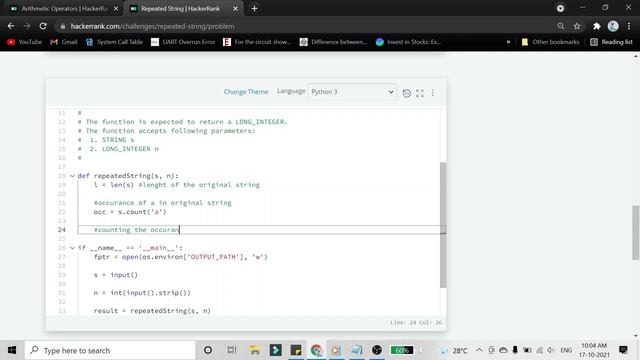
Task: Open the Gmail bookmark
Action: point(64,42)
